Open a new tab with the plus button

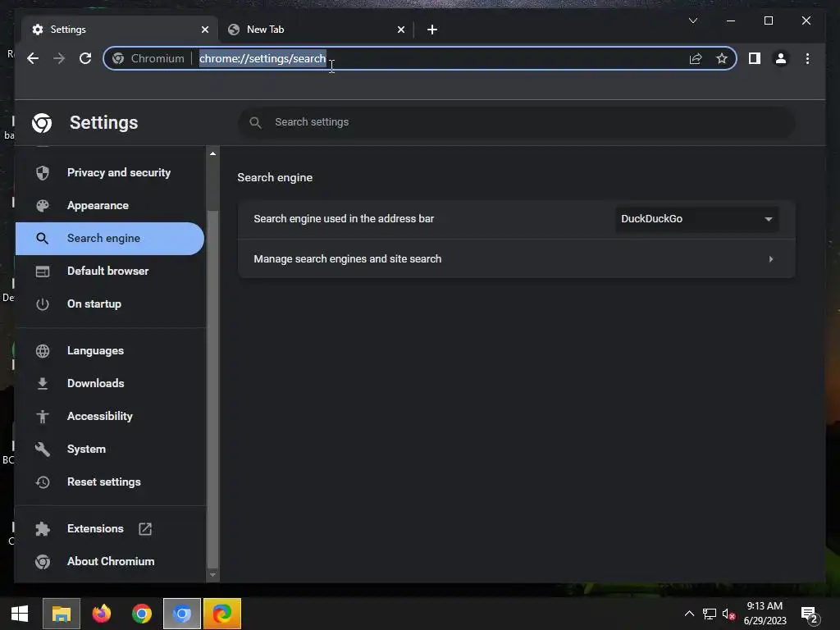click(x=432, y=30)
